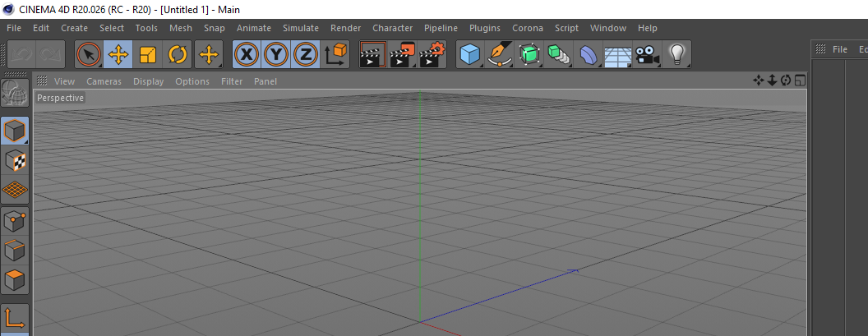Toggle X axis lock

pos(247,54)
